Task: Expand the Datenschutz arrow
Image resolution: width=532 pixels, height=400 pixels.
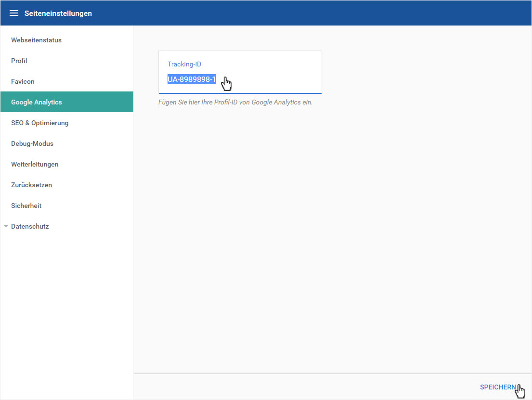Action: pos(6,226)
